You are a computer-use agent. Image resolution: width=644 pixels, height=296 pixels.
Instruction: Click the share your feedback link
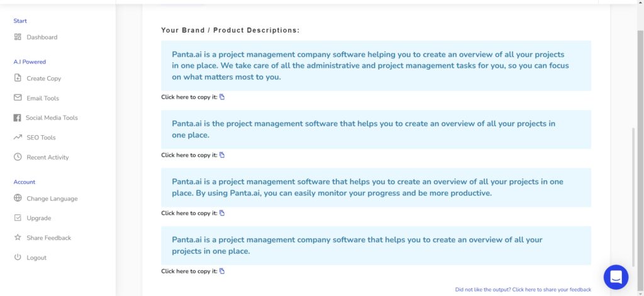pyautogui.click(x=523, y=290)
